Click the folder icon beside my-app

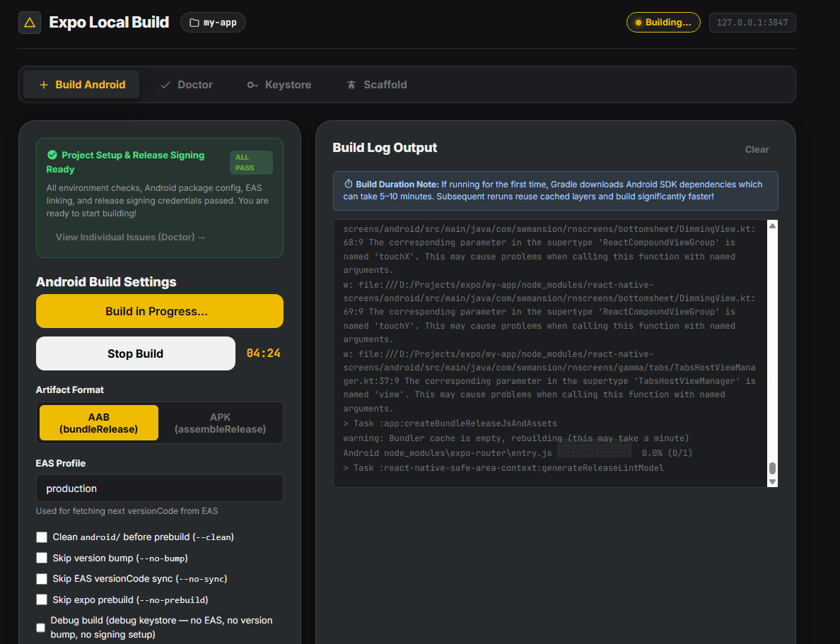[x=194, y=23]
